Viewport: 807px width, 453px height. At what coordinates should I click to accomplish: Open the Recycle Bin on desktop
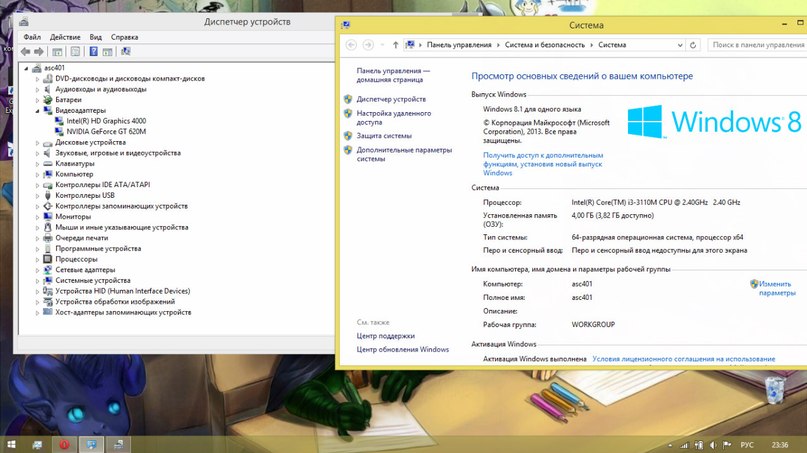click(774, 389)
